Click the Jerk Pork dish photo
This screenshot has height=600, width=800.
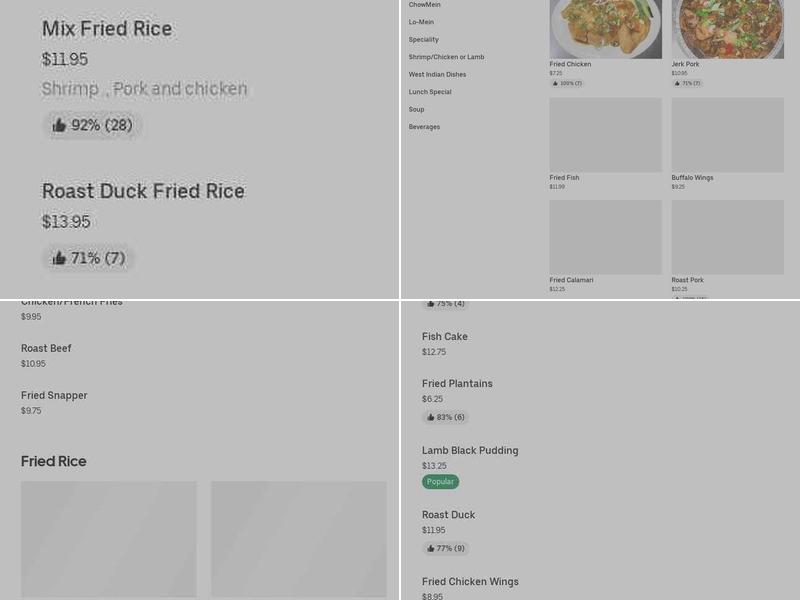(x=727, y=28)
